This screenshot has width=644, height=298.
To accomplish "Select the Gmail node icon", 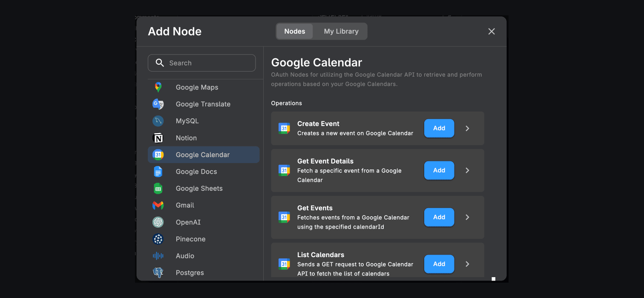I will pyautogui.click(x=158, y=205).
